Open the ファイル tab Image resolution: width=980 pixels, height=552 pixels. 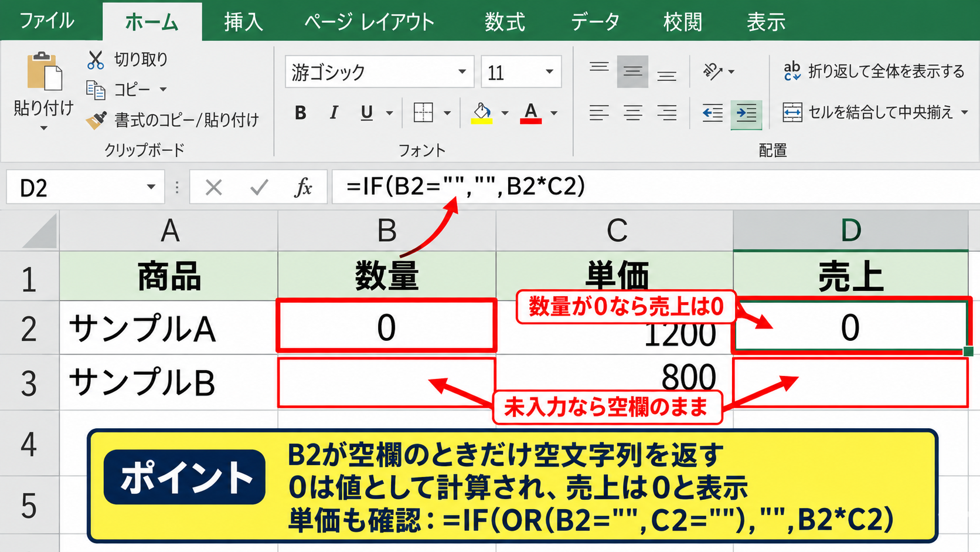pos(47,21)
